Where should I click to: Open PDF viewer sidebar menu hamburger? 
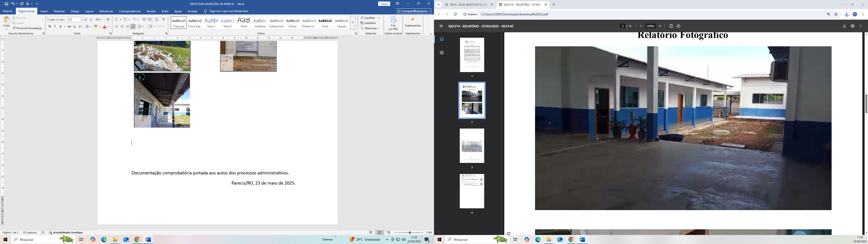click(441, 26)
